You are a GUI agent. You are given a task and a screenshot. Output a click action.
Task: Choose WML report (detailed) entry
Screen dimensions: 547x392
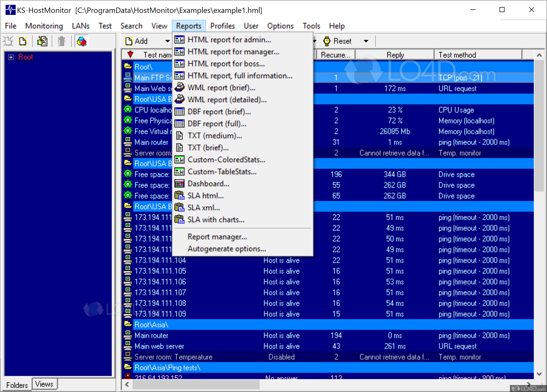pos(227,100)
